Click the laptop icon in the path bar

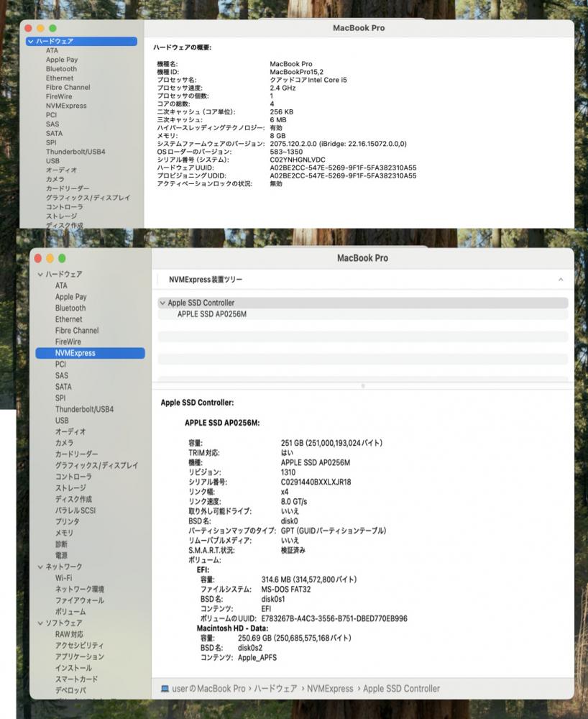[165, 689]
